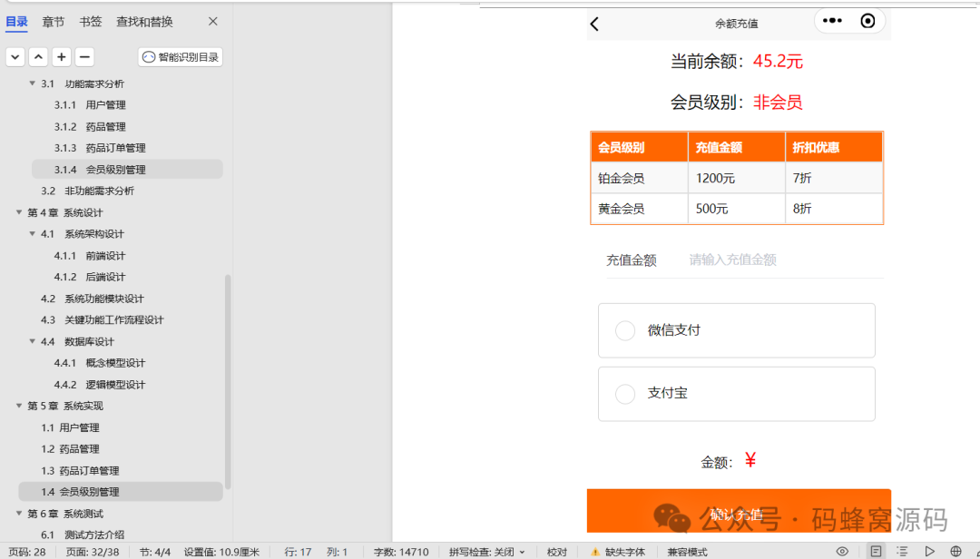Close the navigation pane with X
The width and height of the screenshot is (980, 559).
click(x=213, y=22)
